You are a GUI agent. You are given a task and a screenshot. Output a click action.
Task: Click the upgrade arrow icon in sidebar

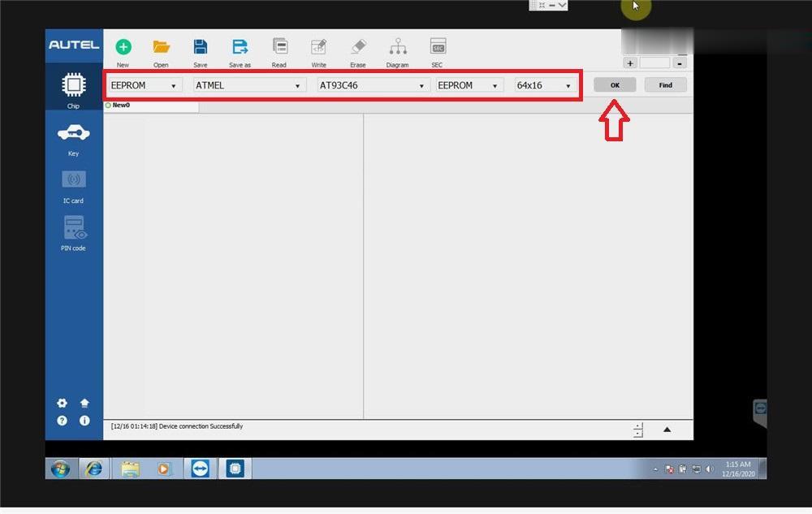coord(84,403)
